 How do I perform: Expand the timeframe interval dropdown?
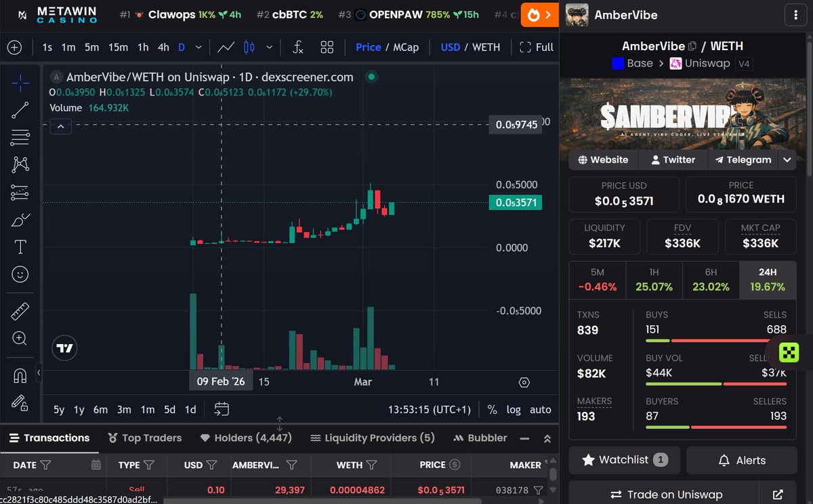[199, 47]
